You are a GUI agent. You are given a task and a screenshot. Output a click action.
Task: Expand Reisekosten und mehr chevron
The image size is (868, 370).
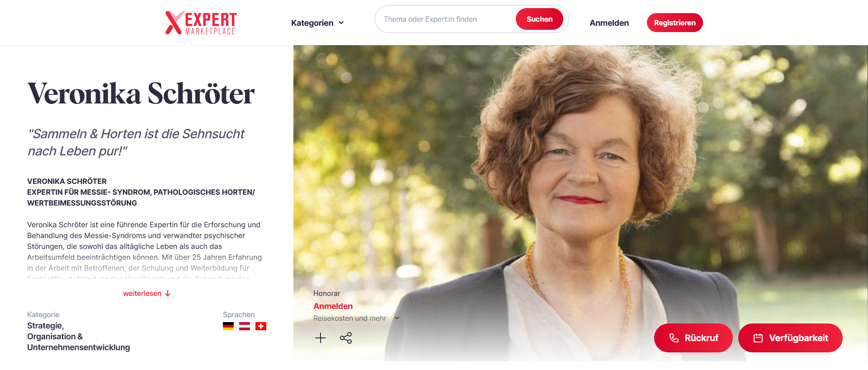[397, 318]
